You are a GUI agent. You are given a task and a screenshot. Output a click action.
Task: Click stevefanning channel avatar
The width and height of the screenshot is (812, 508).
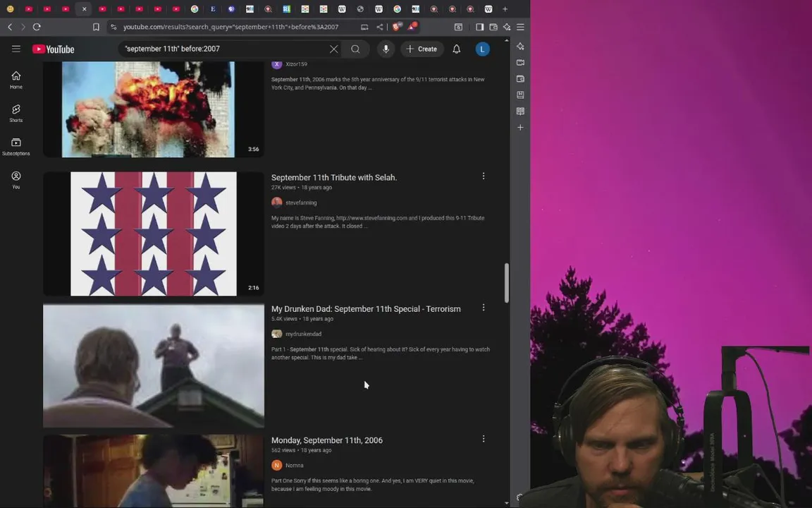click(x=276, y=202)
